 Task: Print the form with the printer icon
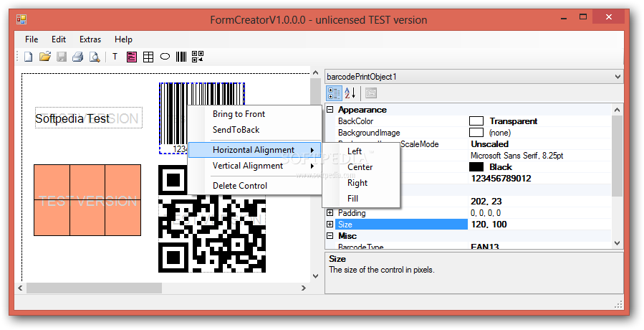pos(78,57)
